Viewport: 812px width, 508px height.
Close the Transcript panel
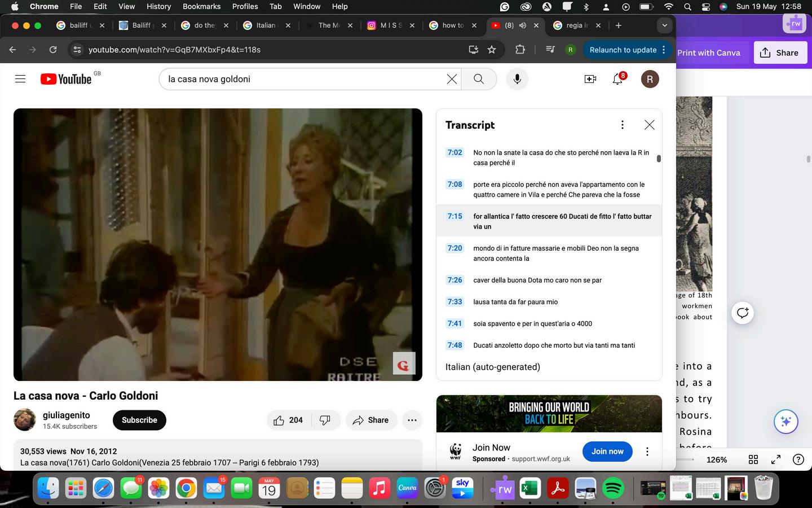(649, 125)
